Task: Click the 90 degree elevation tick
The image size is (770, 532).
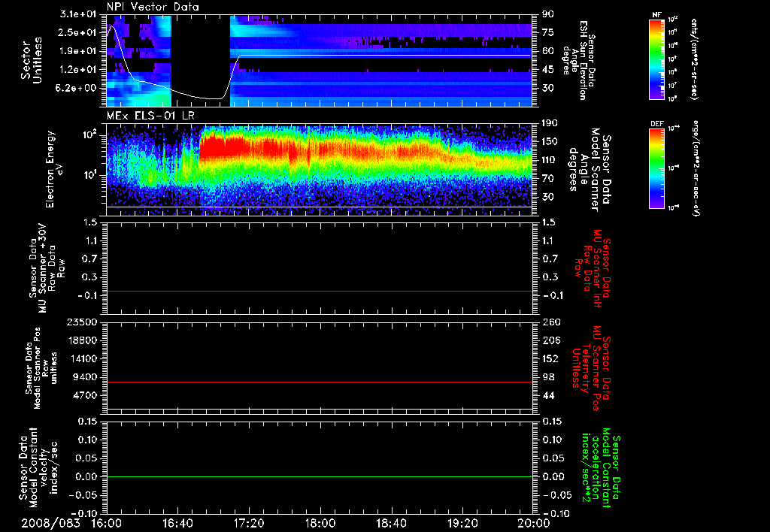Action: [548, 14]
